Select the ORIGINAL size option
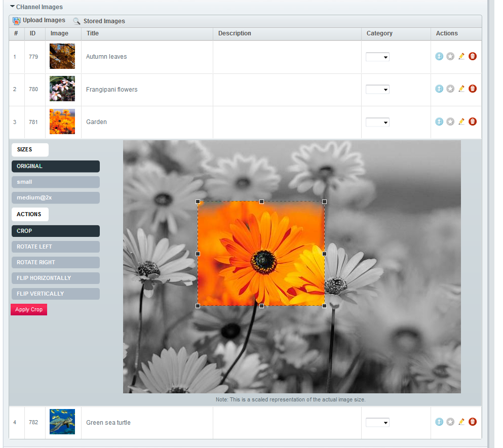 pyautogui.click(x=56, y=167)
